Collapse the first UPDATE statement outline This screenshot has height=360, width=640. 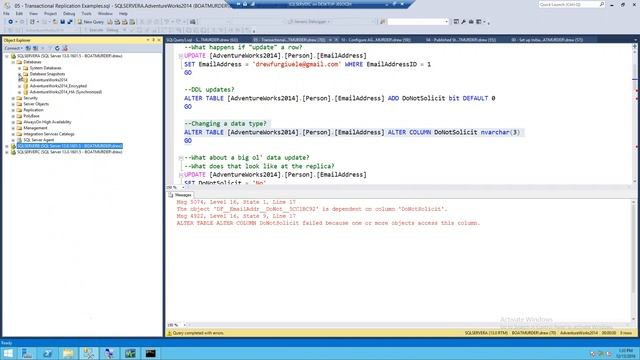(x=180, y=56)
